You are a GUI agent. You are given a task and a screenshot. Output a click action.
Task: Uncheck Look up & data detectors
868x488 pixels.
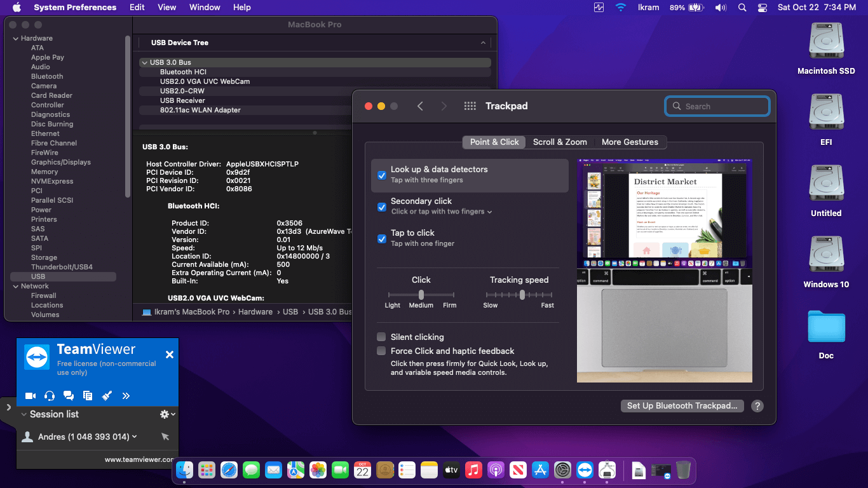[382, 175]
